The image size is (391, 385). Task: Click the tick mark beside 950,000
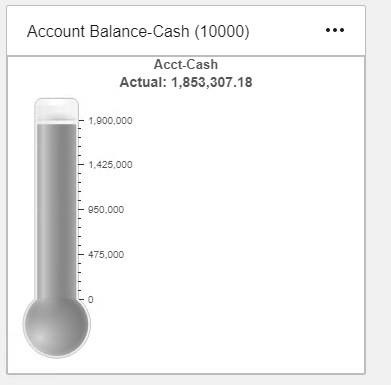pyautogui.click(x=81, y=209)
